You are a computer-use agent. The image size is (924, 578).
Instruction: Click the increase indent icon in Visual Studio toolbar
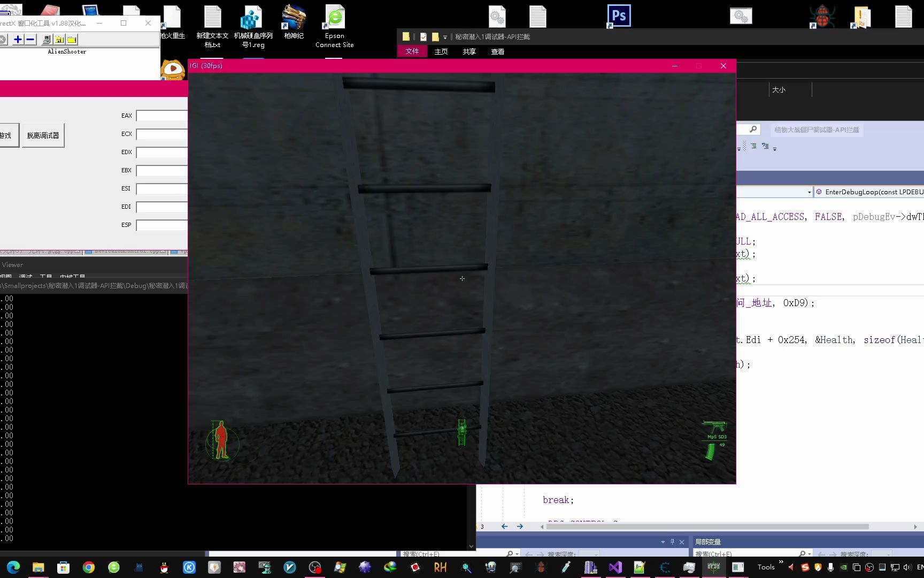click(x=753, y=146)
